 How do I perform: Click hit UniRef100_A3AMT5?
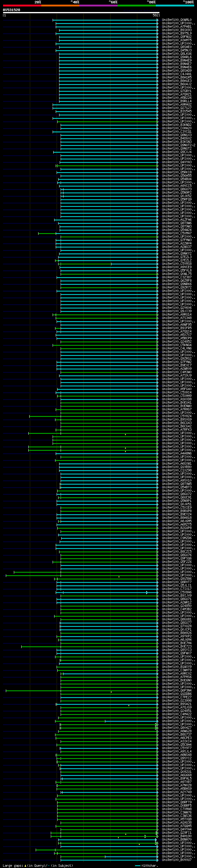coord(177,40)
